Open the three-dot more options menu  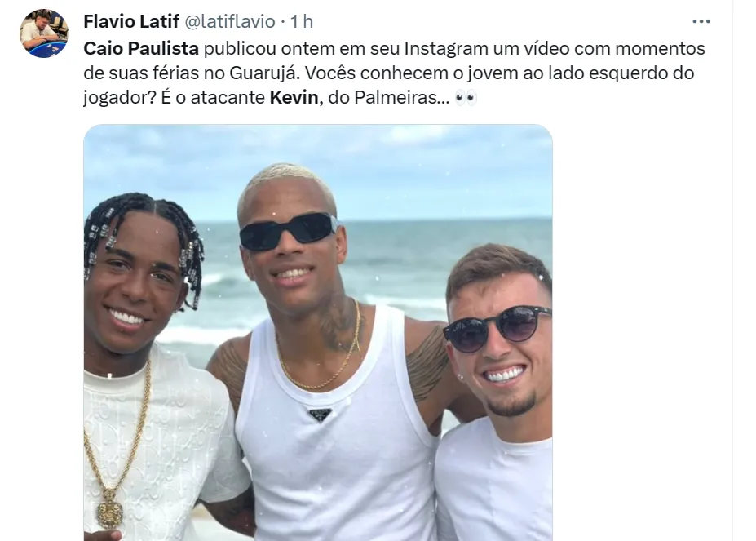701,21
